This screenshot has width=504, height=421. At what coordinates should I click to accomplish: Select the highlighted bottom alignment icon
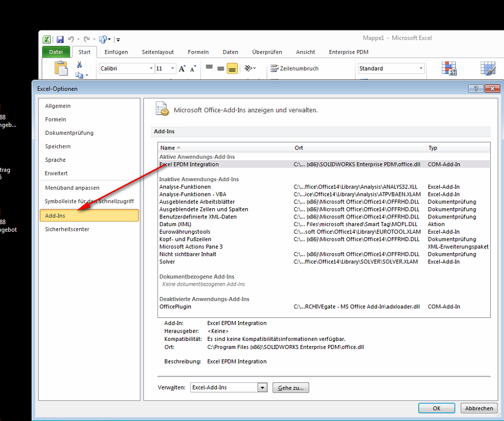pos(232,68)
